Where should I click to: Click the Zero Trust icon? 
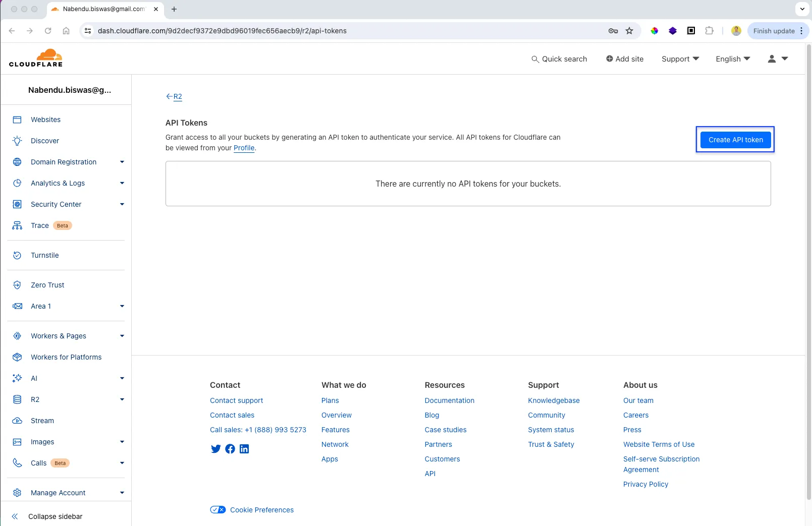[17, 285]
